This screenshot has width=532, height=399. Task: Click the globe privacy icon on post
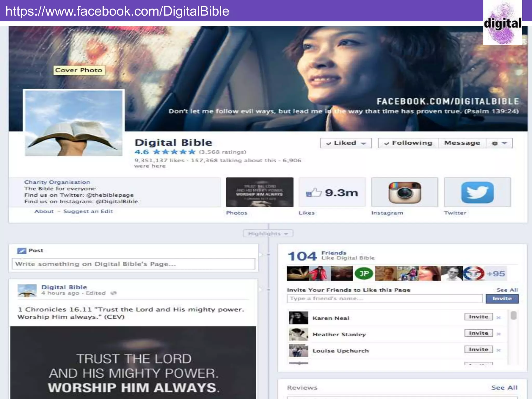pyautogui.click(x=113, y=293)
